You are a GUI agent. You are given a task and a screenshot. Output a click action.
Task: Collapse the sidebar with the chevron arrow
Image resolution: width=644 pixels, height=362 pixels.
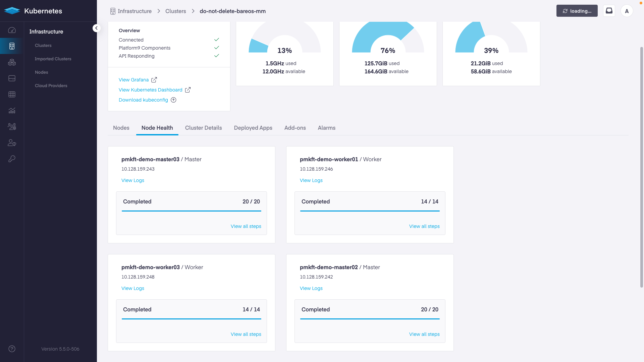96,28
